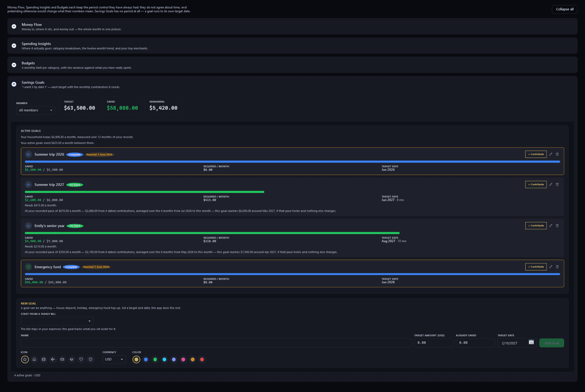Image resolution: width=585 pixels, height=392 pixels.
Task: Click the Collapse all button
Action: point(565,9)
